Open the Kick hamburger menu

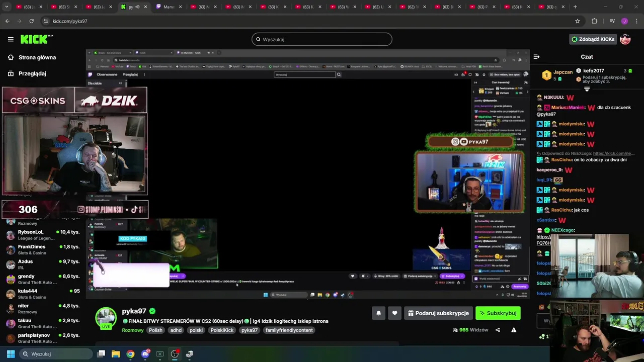[11, 39]
